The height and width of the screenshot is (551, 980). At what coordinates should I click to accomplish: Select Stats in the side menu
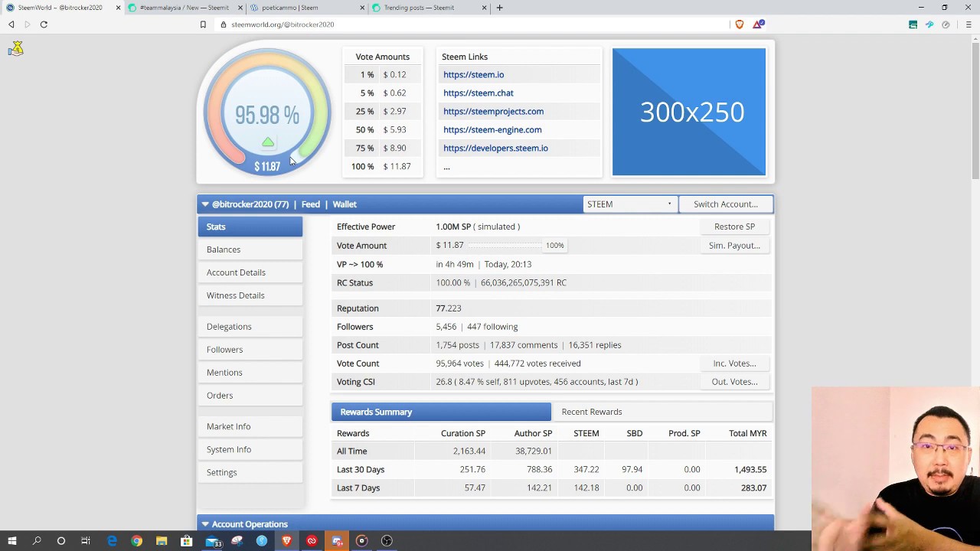click(250, 227)
